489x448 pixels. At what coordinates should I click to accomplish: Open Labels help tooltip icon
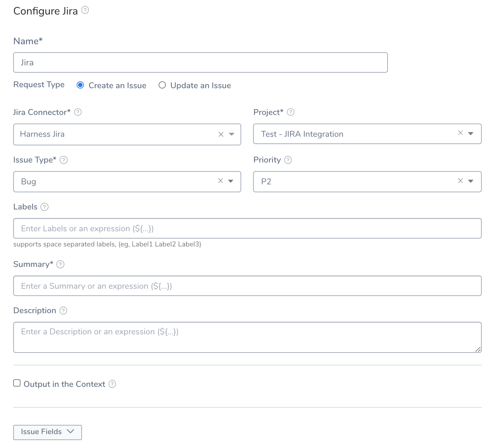tap(45, 207)
